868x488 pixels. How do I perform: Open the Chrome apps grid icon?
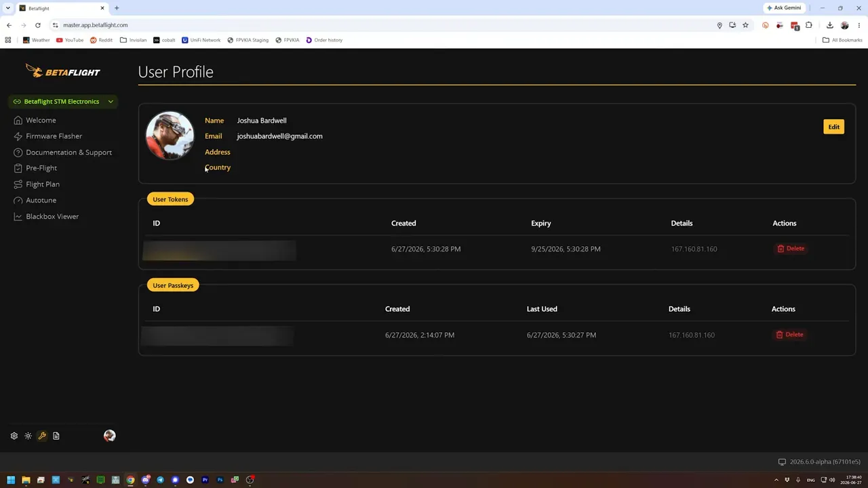tap(8, 40)
